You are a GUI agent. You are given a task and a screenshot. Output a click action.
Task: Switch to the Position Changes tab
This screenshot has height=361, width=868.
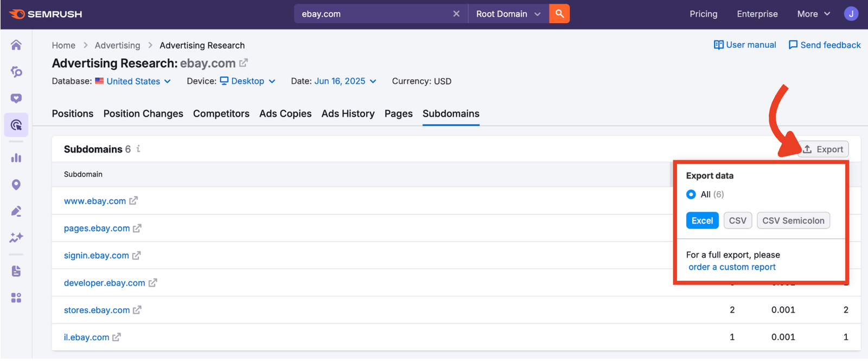[143, 113]
